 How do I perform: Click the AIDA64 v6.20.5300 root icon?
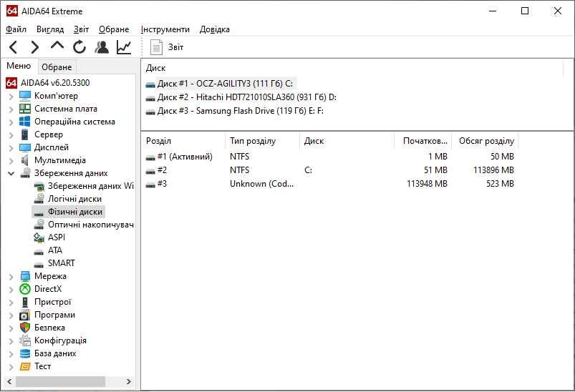coord(11,83)
